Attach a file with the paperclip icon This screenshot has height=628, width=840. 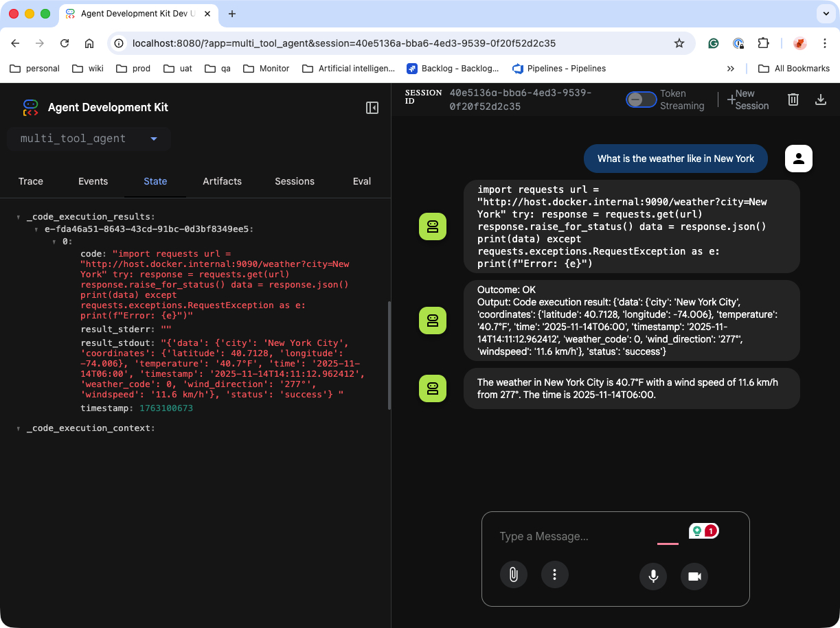pos(513,575)
